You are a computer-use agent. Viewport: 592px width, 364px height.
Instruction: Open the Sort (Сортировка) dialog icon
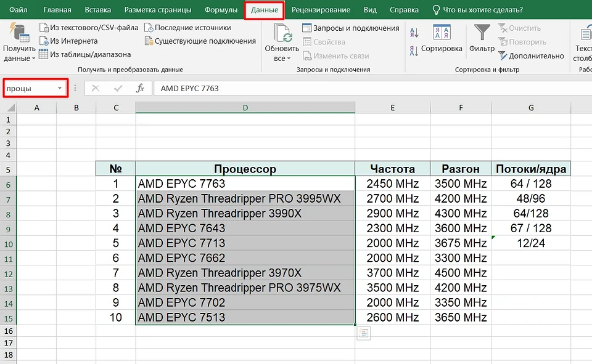[441, 33]
